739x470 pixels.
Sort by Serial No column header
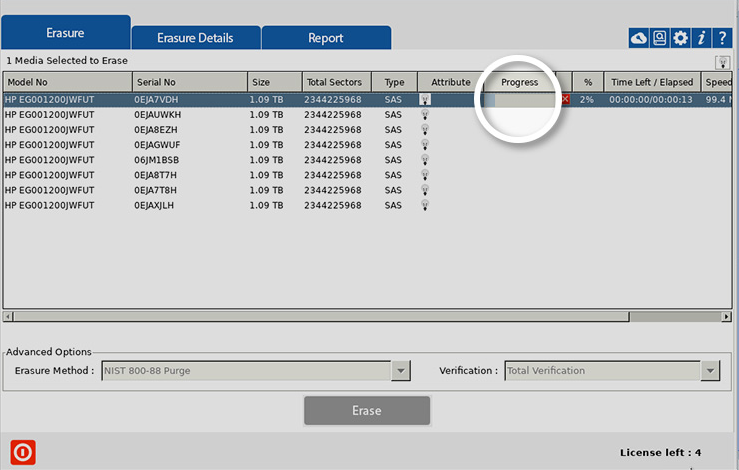point(190,82)
